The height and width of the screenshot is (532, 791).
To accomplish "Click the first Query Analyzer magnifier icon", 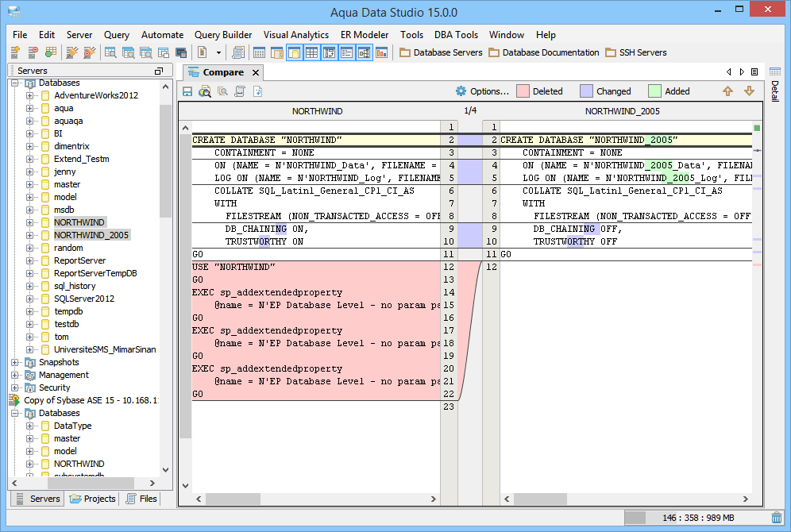I will pyautogui.click(x=110, y=52).
